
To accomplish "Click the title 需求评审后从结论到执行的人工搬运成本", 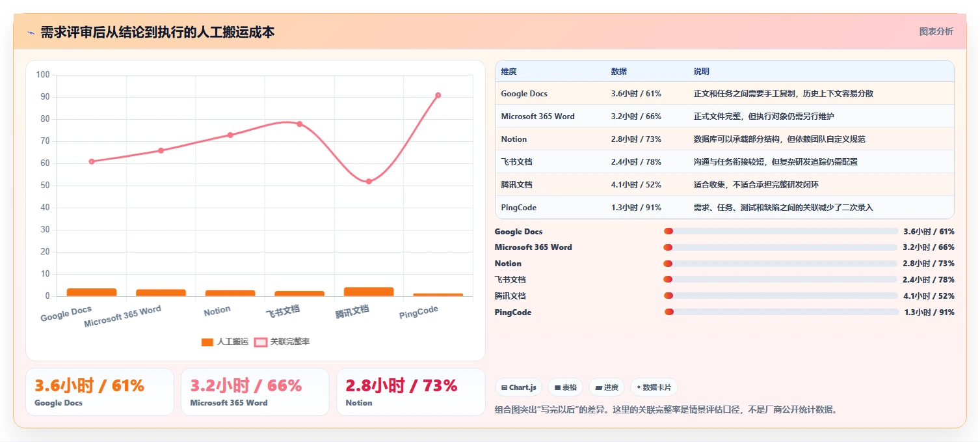I will (157, 32).
